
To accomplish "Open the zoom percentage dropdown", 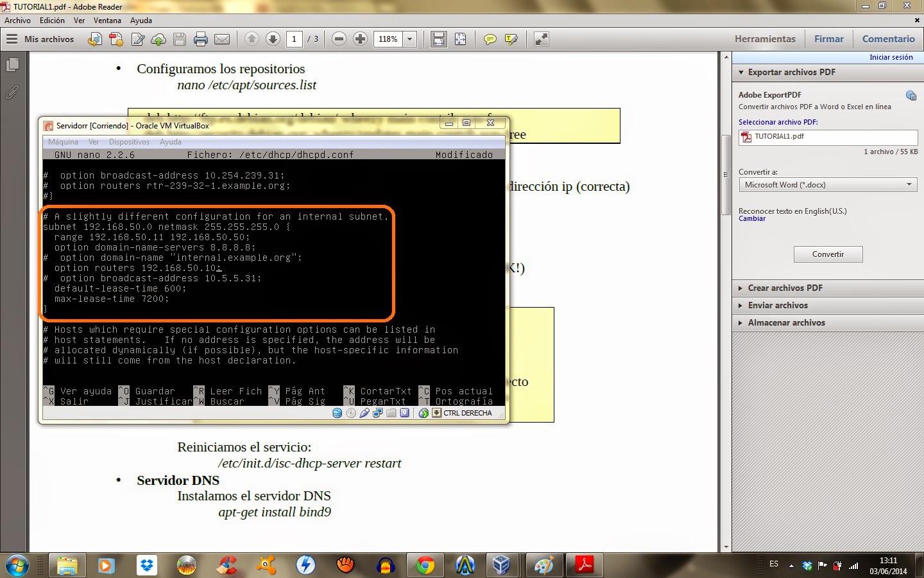I will (x=409, y=39).
